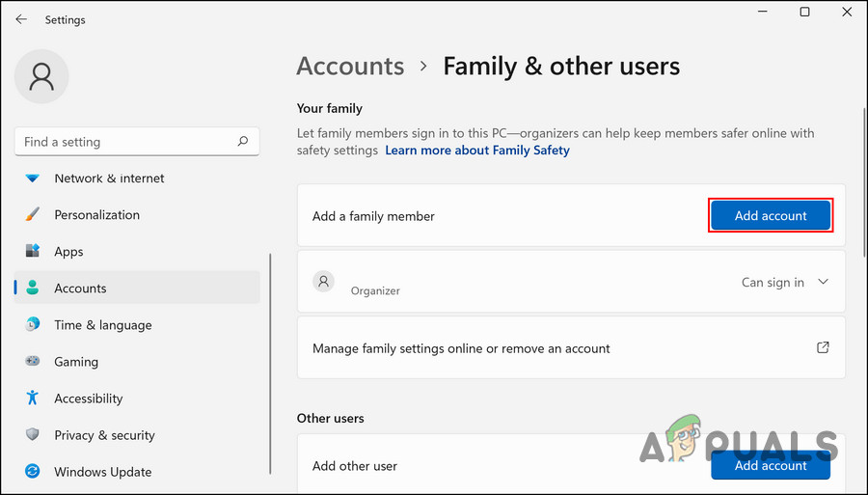The image size is (868, 495).
Task: Expand the Organizer account chevron
Action: [823, 282]
